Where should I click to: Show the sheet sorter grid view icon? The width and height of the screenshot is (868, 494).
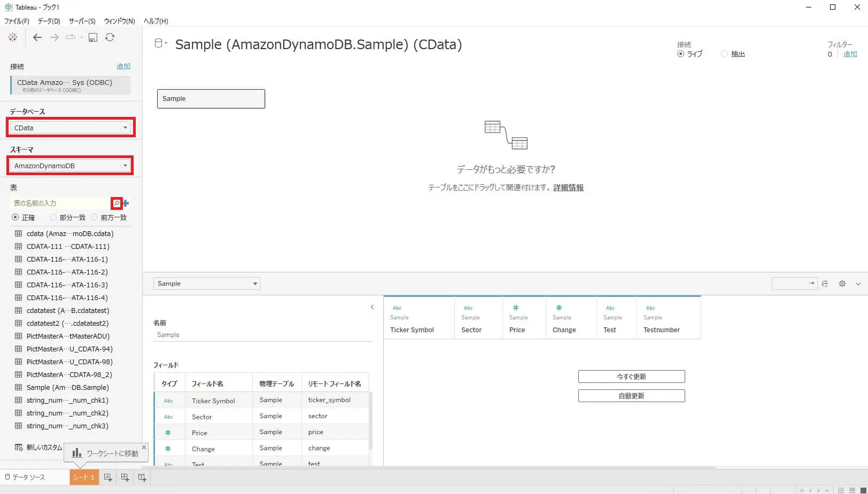click(841, 490)
